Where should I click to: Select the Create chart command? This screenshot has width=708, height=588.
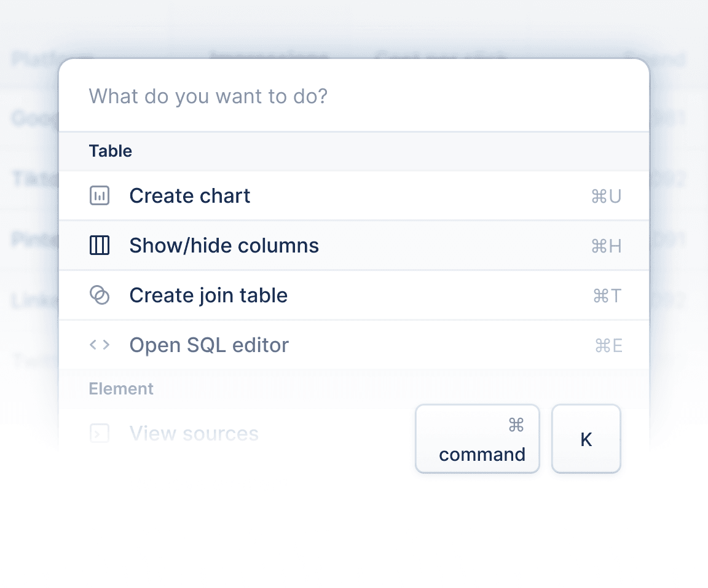coord(190,196)
